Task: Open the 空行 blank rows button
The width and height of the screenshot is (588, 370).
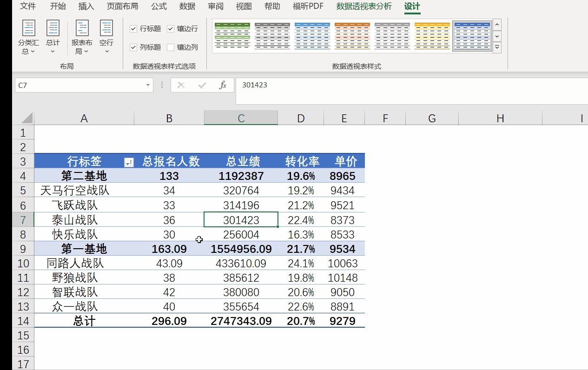Action: 106,37
